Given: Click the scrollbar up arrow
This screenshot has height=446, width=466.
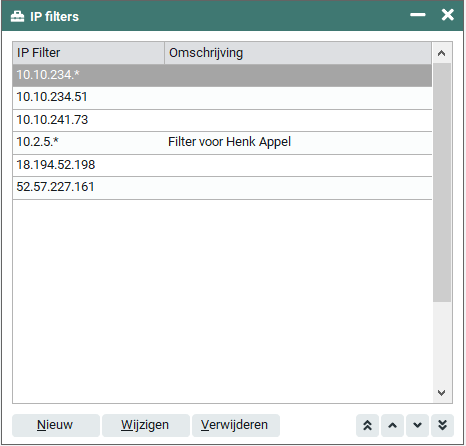Looking at the screenshot, I should pyautogui.click(x=442, y=53).
